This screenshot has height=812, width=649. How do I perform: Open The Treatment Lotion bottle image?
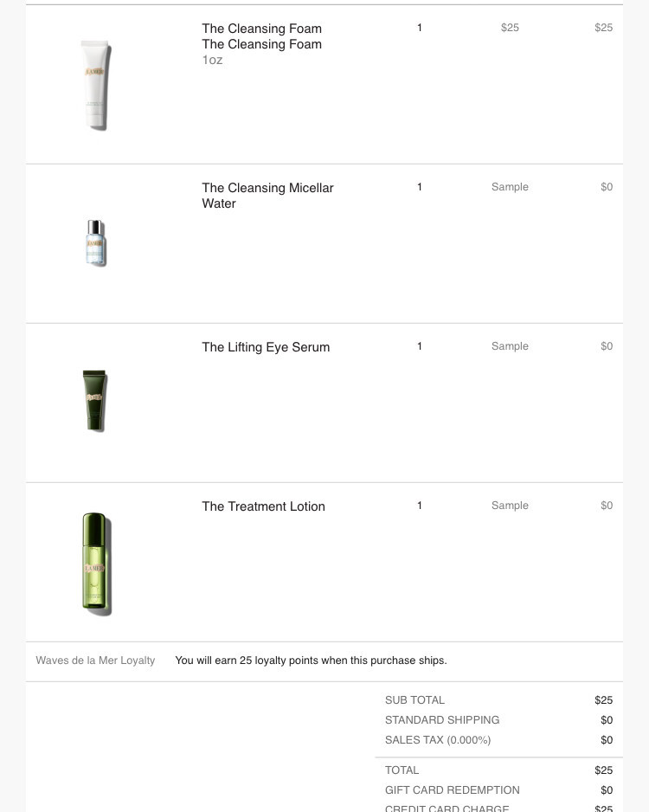pyautogui.click(x=97, y=564)
